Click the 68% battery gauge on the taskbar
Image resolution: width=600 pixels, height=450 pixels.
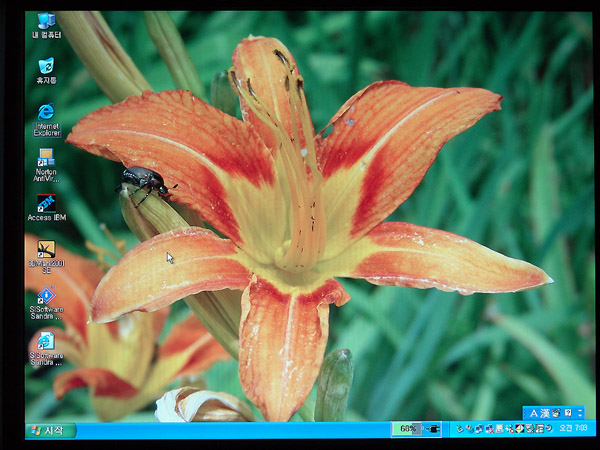[x=407, y=429]
